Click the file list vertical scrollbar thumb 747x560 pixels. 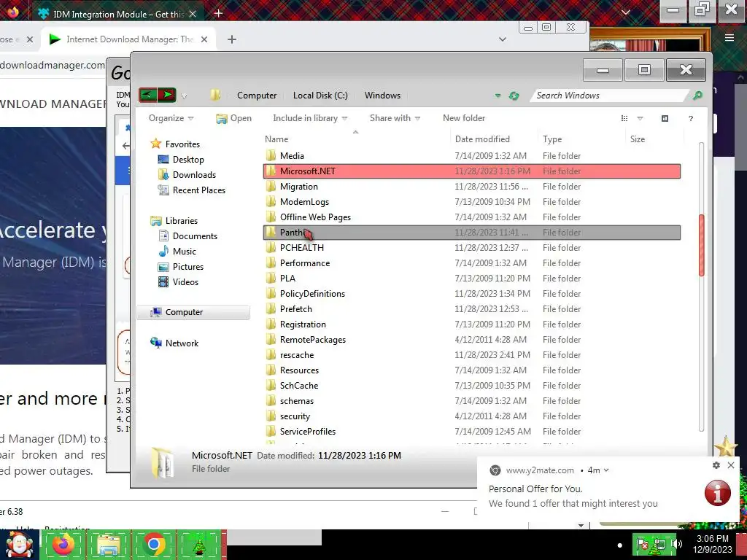701,245
